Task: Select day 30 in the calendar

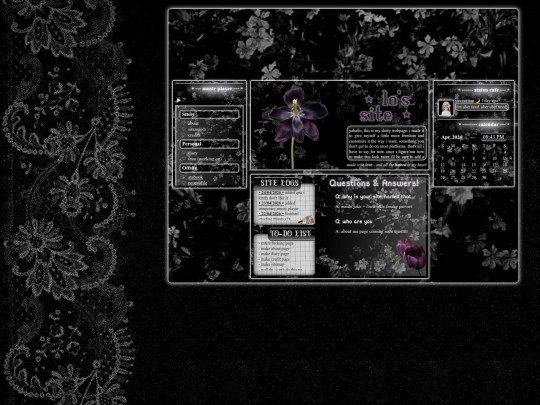Action: click(x=484, y=177)
